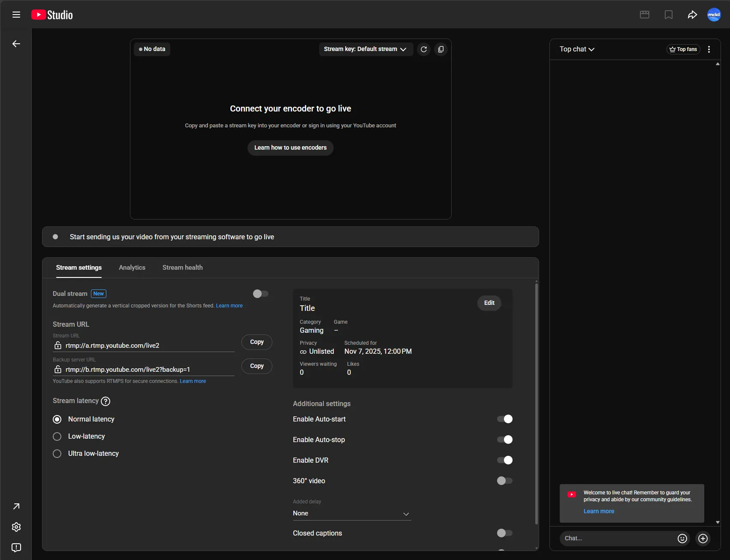The height and width of the screenshot is (560, 730).
Task: Turn off Enable Auto-start
Action: click(x=504, y=419)
